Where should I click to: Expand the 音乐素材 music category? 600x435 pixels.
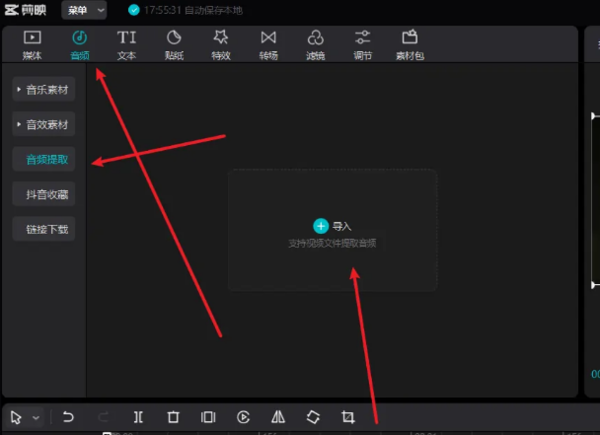[44, 90]
